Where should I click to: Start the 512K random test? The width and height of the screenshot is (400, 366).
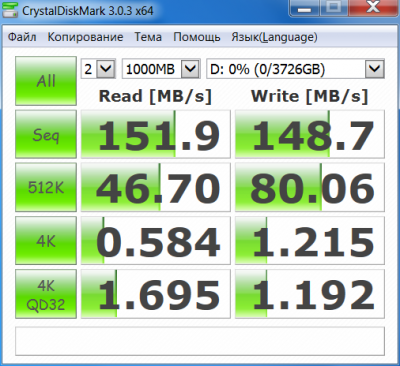(x=46, y=187)
